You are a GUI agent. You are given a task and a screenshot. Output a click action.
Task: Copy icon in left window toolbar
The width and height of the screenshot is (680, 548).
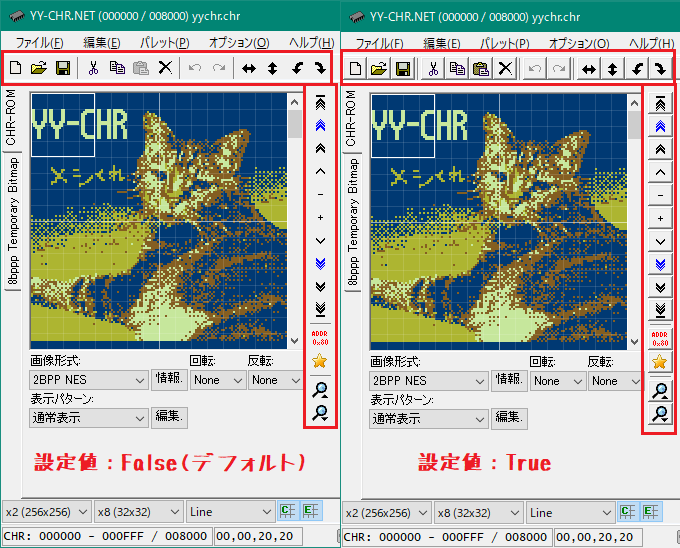117,68
